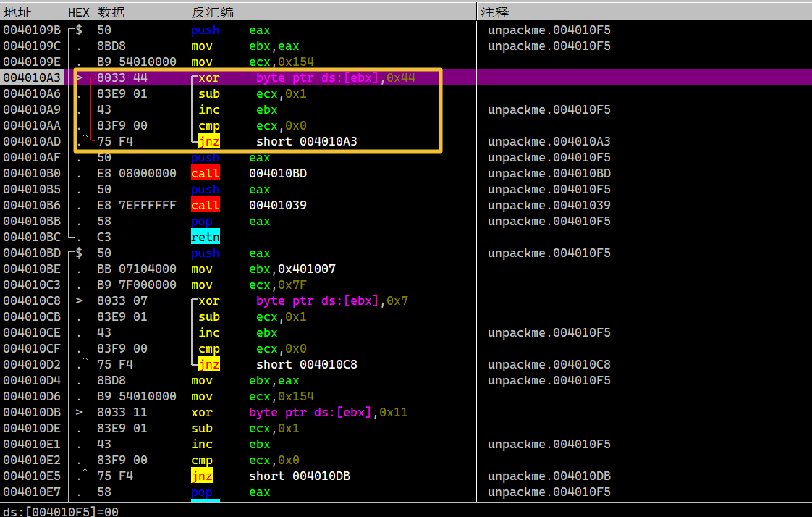Select the jnz short 004010C8 instruction
This screenshot has width=812, height=517.
coord(274,365)
